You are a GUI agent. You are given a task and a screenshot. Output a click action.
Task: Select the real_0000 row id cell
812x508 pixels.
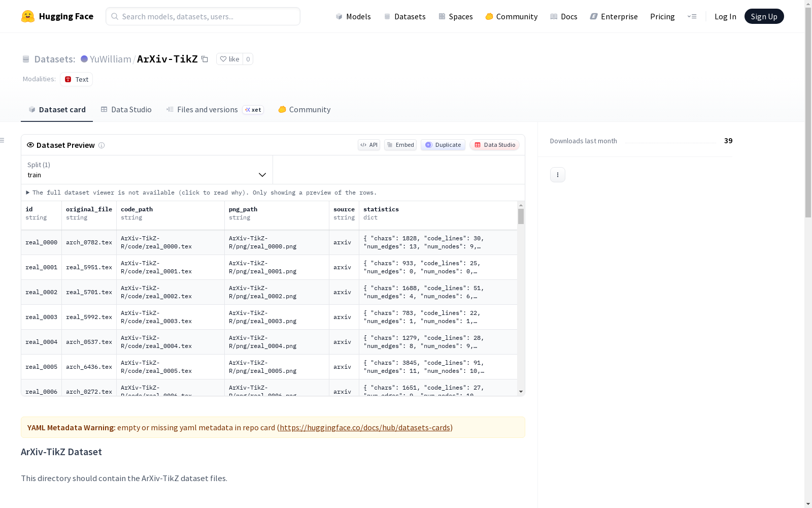[41, 243]
